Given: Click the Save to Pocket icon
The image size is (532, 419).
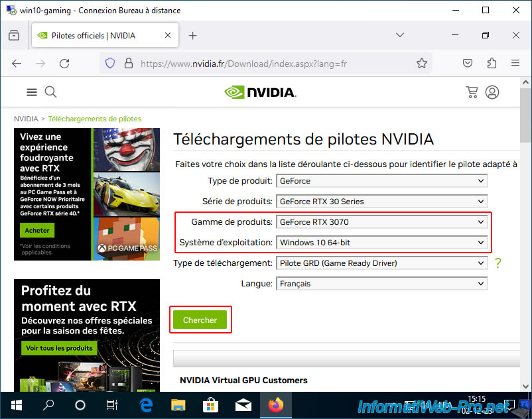Looking at the screenshot, I should click(468, 63).
